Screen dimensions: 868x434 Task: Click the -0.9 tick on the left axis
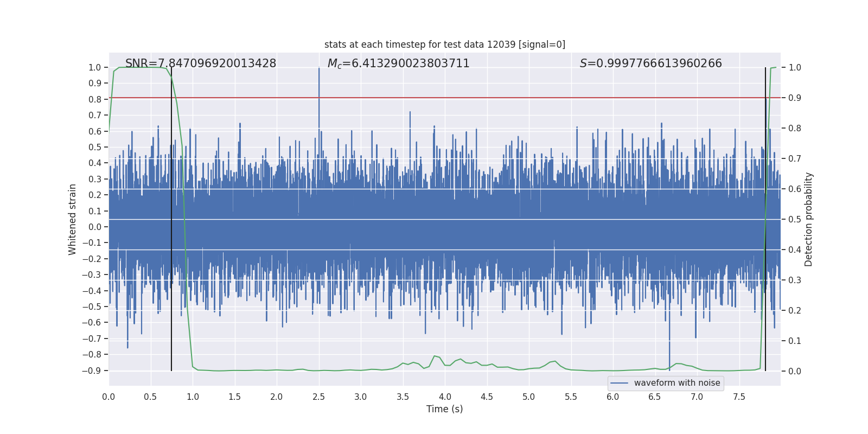tap(94, 371)
